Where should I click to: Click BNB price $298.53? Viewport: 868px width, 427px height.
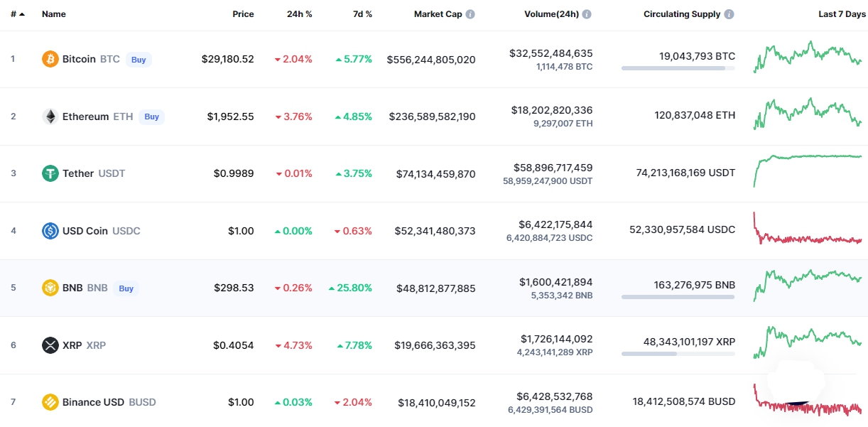234,288
